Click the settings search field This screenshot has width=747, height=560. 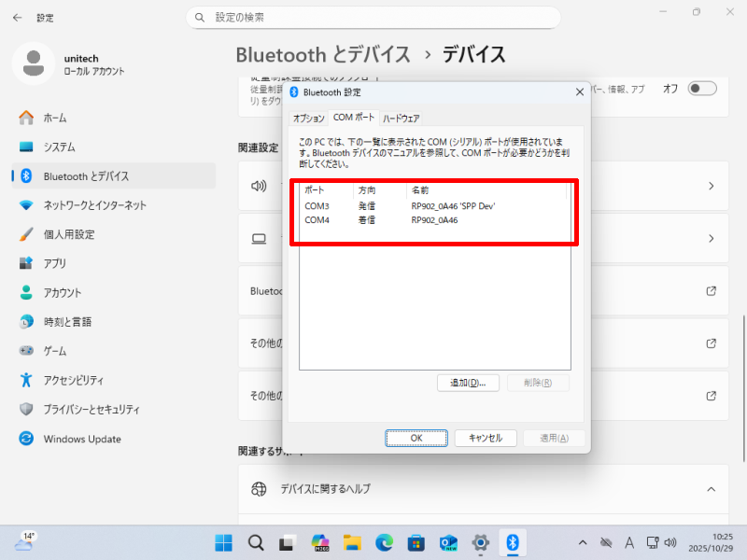pyautogui.click(x=373, y=18)
